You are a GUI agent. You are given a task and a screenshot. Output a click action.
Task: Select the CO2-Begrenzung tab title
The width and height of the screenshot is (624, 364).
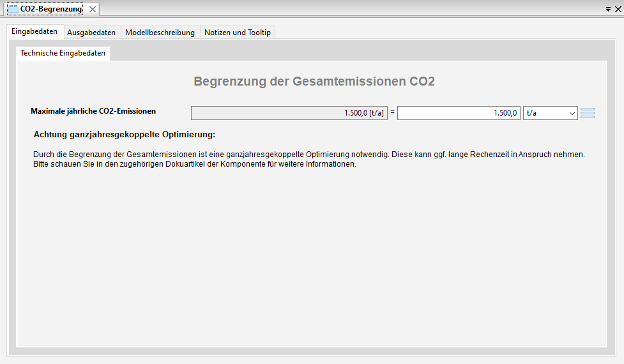(51, 9)
